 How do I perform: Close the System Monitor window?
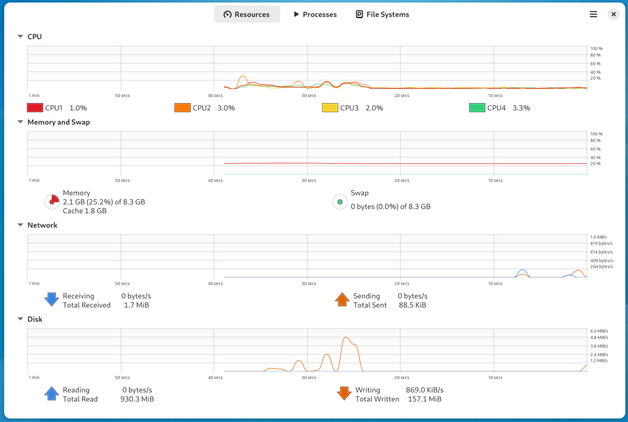coord(613,14)
